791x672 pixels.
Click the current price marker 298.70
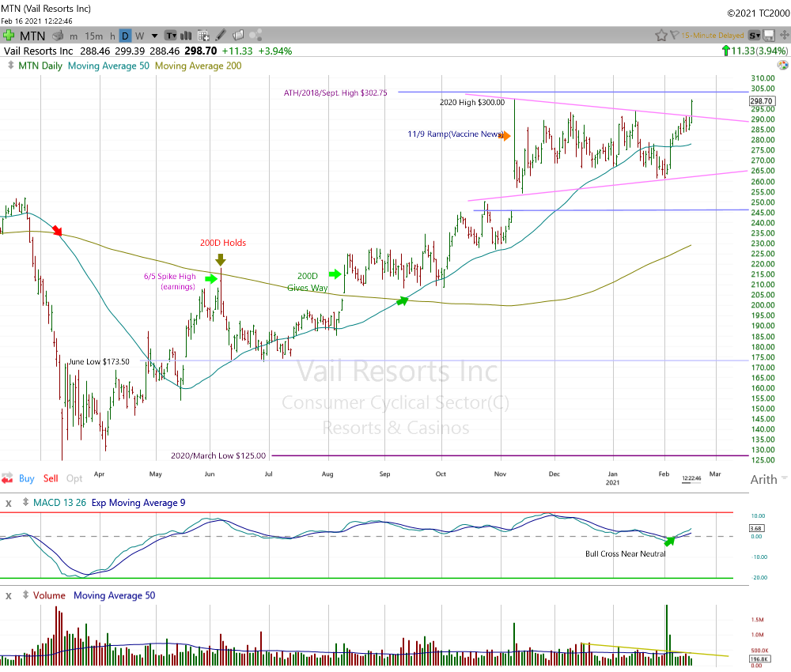[x=761, y=101]
